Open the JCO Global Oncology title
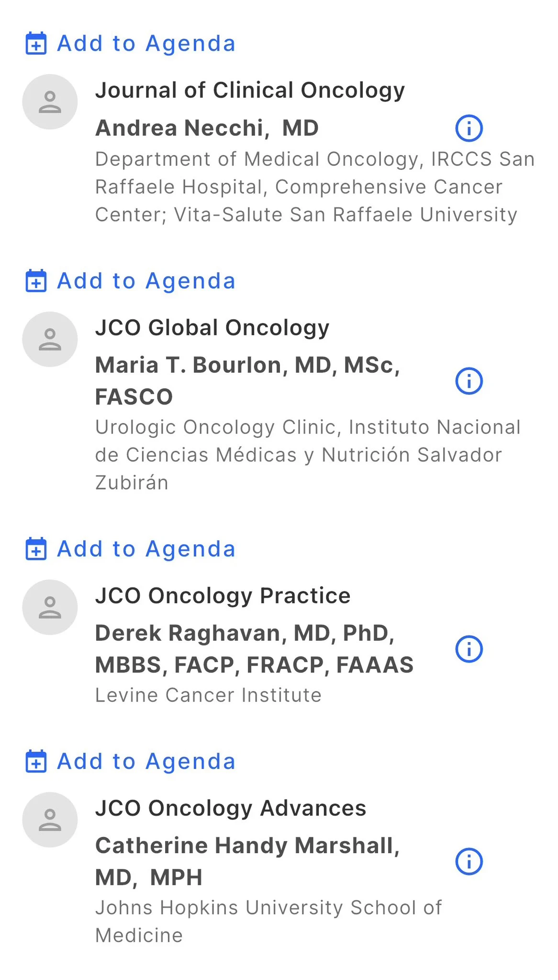Viewport: 558px width, 980px height. click(212, 328)
